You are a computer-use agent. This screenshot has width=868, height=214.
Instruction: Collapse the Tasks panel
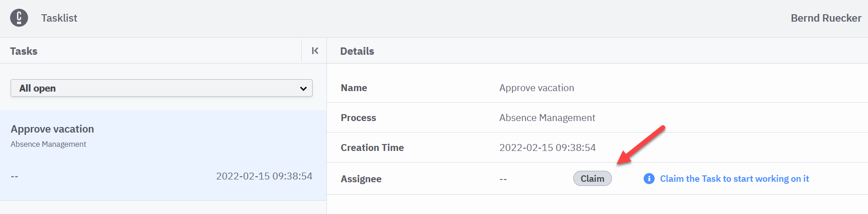click(315, 51)
